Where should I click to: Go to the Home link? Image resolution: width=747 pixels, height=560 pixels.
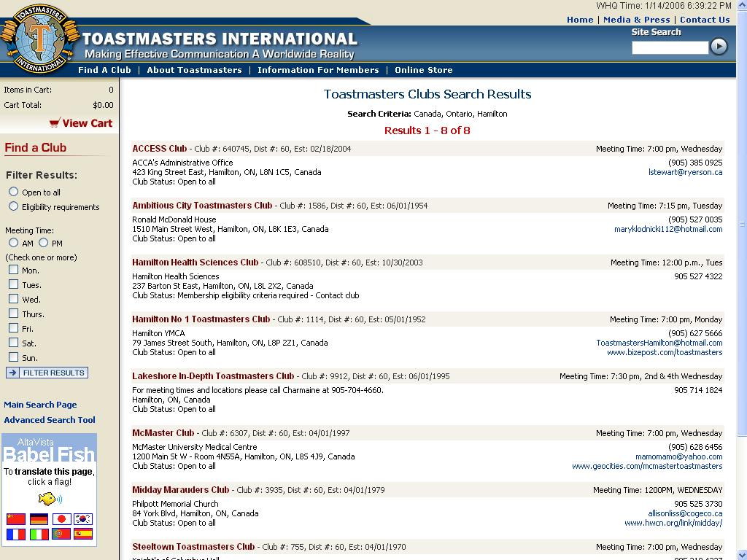580,20
